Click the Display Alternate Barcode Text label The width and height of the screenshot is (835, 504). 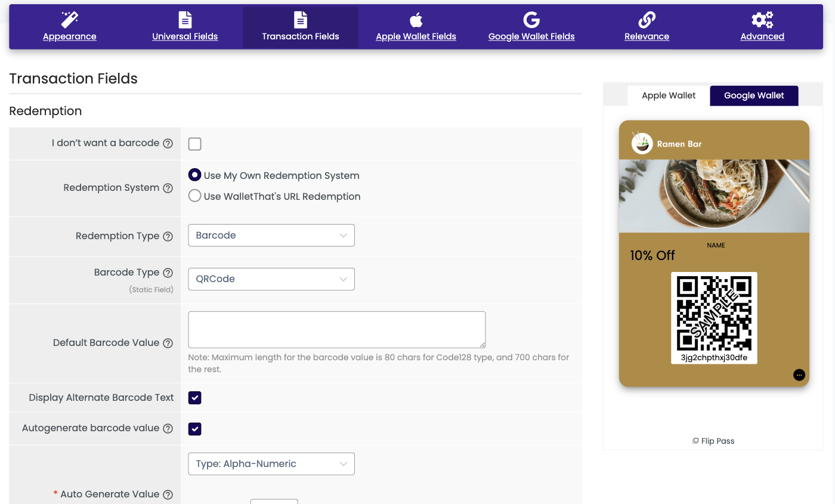101,397
